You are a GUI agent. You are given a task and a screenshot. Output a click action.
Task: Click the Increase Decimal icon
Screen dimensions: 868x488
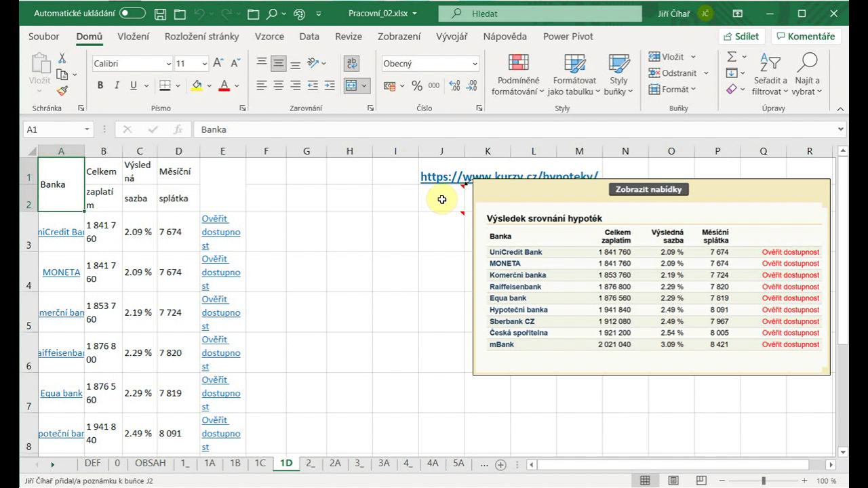(x=454, y=86)
